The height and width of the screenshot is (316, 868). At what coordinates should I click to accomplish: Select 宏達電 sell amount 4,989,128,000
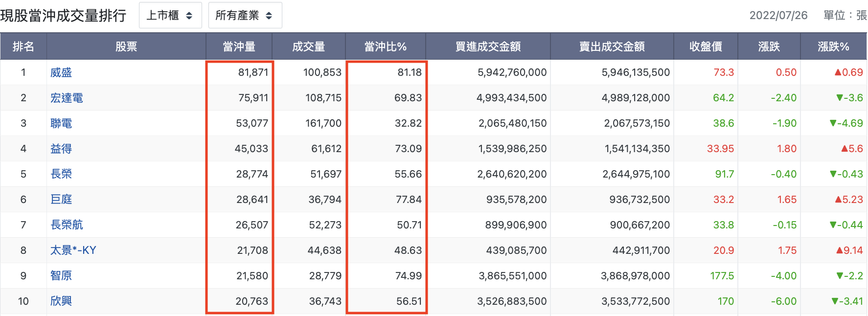click(636, 98)
